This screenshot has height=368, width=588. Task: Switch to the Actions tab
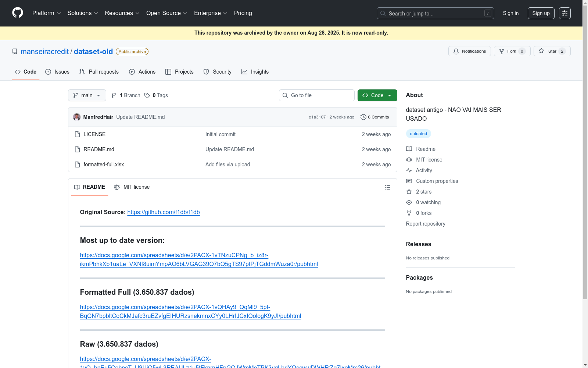click(142, 72)
